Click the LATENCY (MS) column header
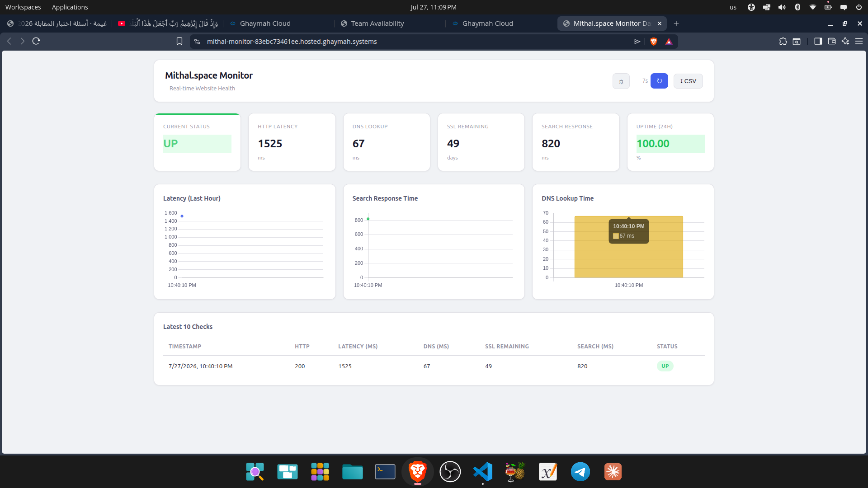 point(358,347)
